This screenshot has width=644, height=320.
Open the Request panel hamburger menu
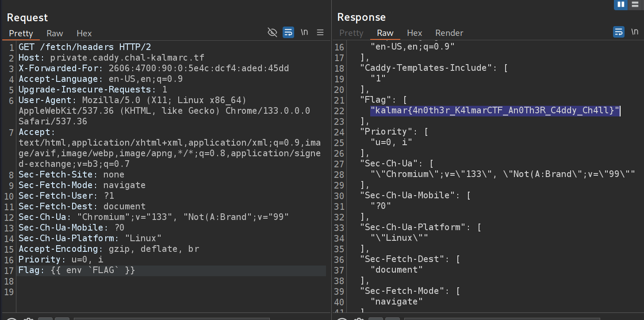click(x=320, y=32)
